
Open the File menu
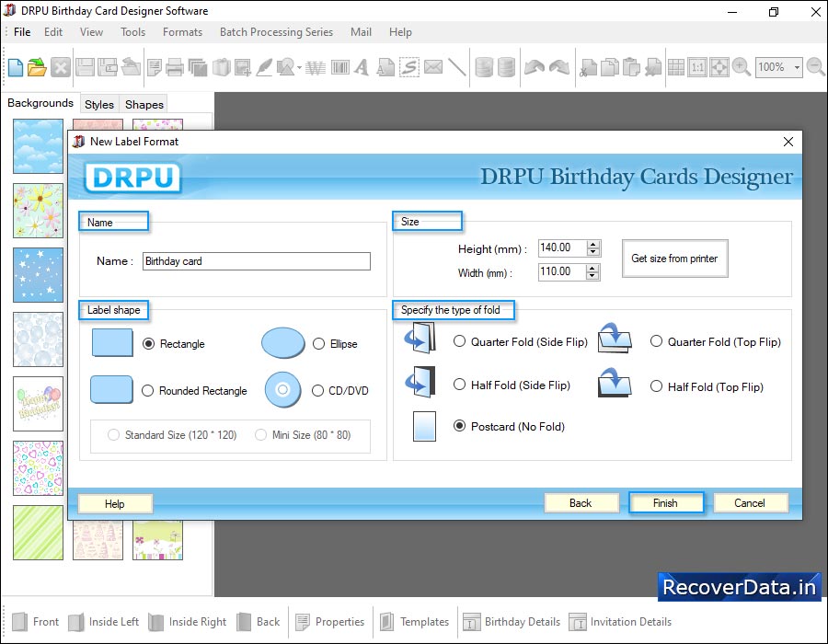pyautogui.click(x=22, y=32)
